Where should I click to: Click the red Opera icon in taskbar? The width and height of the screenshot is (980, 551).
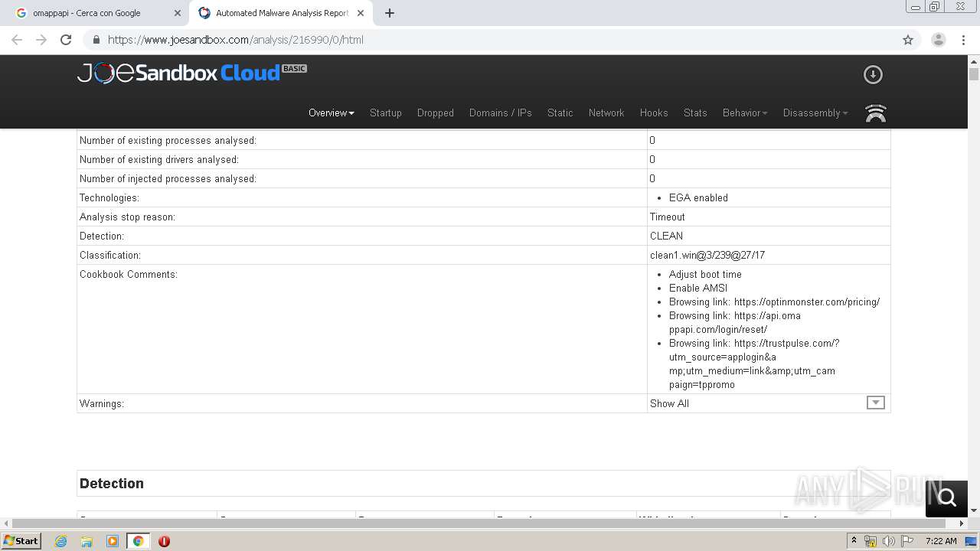(164, 541)
